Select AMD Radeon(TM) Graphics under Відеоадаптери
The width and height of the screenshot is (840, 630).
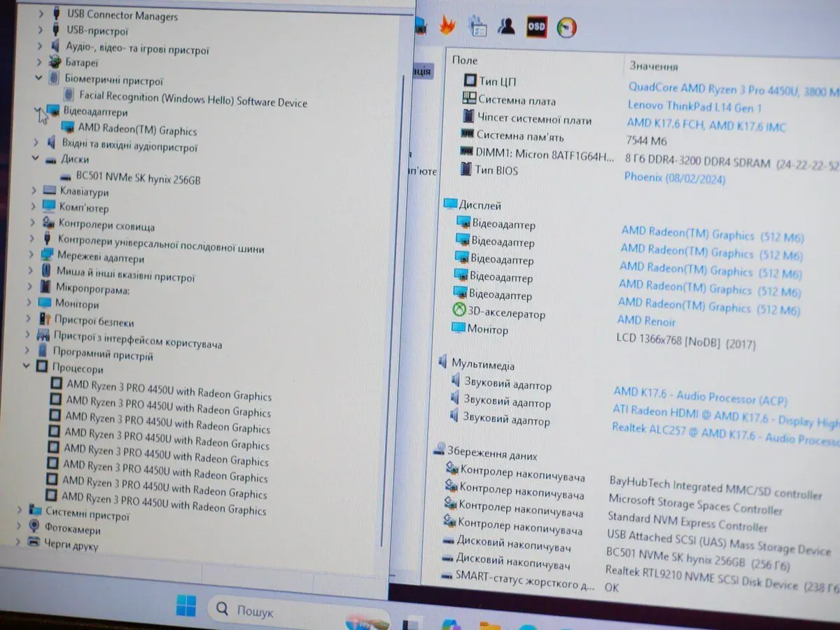point(137,130)
